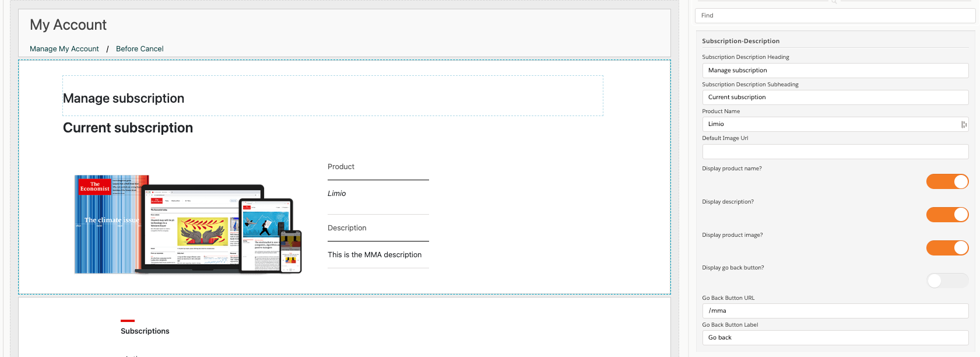Click the Subscription Description Subheading input
Screen dimensions: 980x357
pyautogui.click(x=834, y=97)
